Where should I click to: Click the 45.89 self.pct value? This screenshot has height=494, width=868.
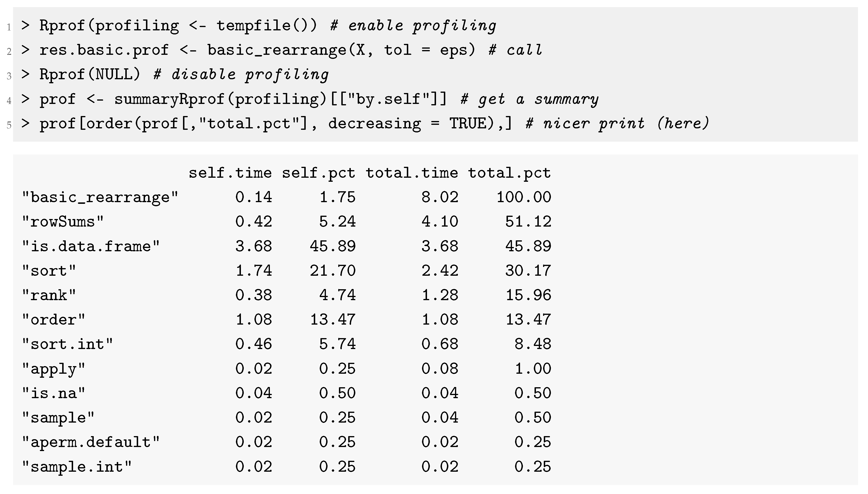(333, 246)
